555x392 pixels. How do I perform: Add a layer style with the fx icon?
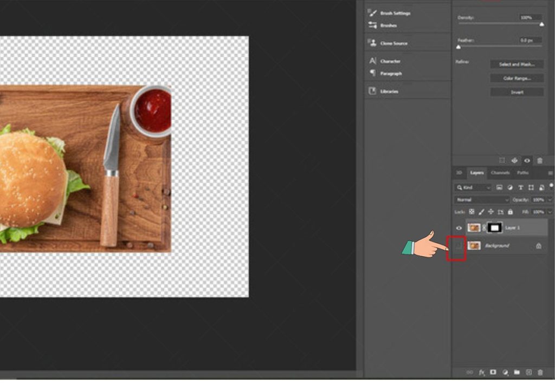(x=482, y=372)
